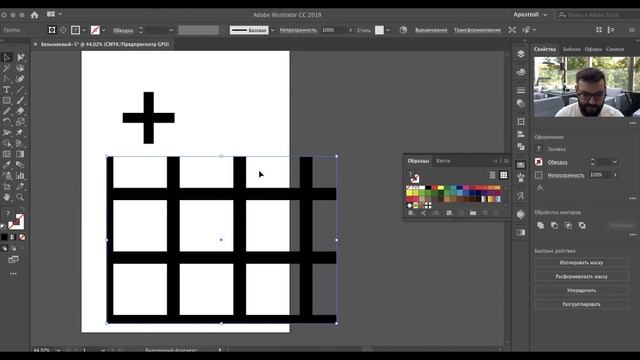Viewport: 640px width, 360px height.
Task: Open Apasttoll workspace dropdown
Action: (530, 15)
